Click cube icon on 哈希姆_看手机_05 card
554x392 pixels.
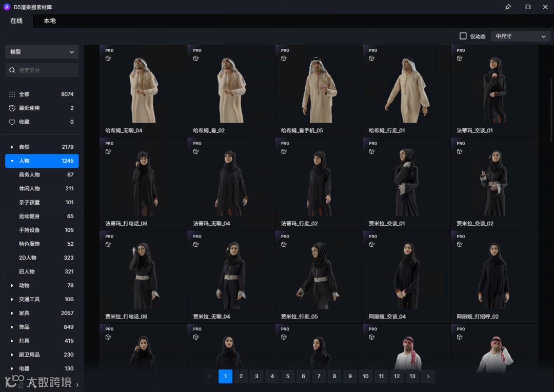(284, 58)
